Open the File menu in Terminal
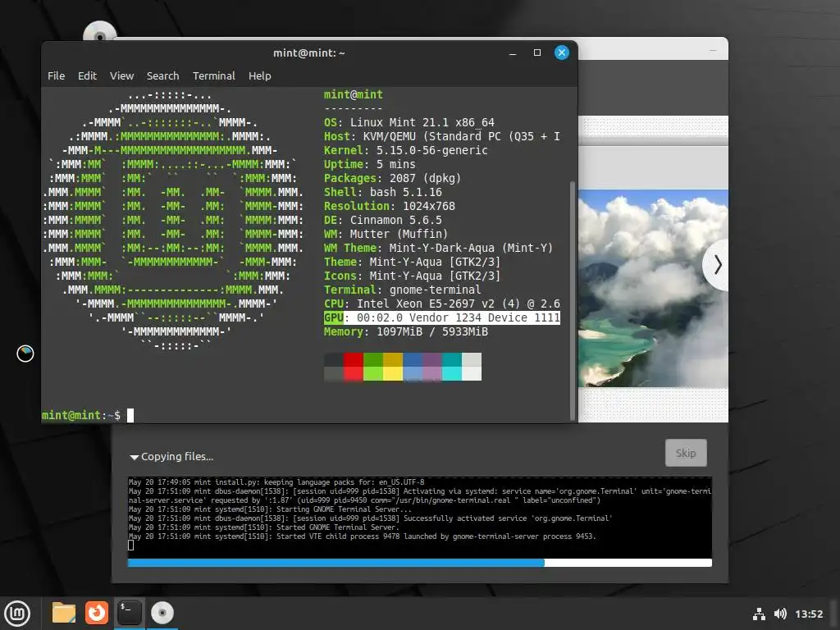Viewport: 840px width, 630px height. (57, 76)
